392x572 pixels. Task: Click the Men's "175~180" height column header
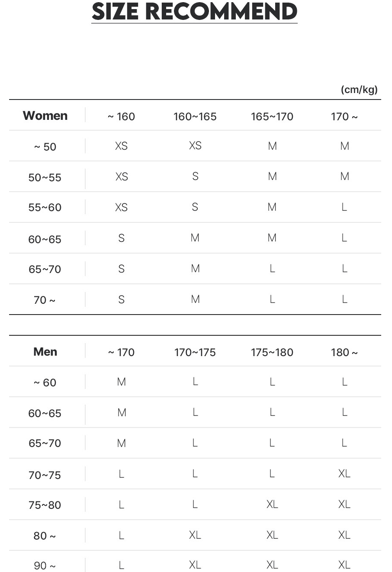272,352
